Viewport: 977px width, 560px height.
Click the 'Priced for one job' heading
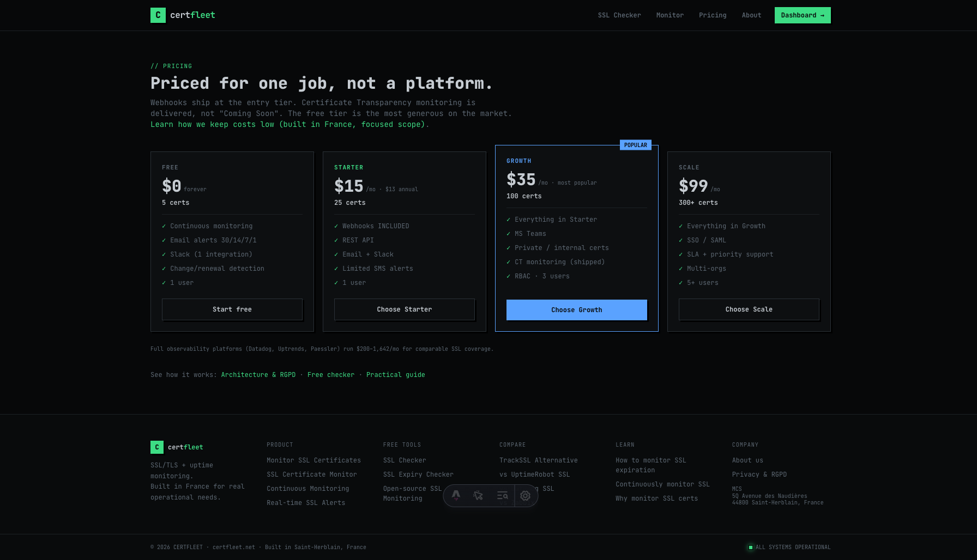pyautogui.click(x=322, y=83)
